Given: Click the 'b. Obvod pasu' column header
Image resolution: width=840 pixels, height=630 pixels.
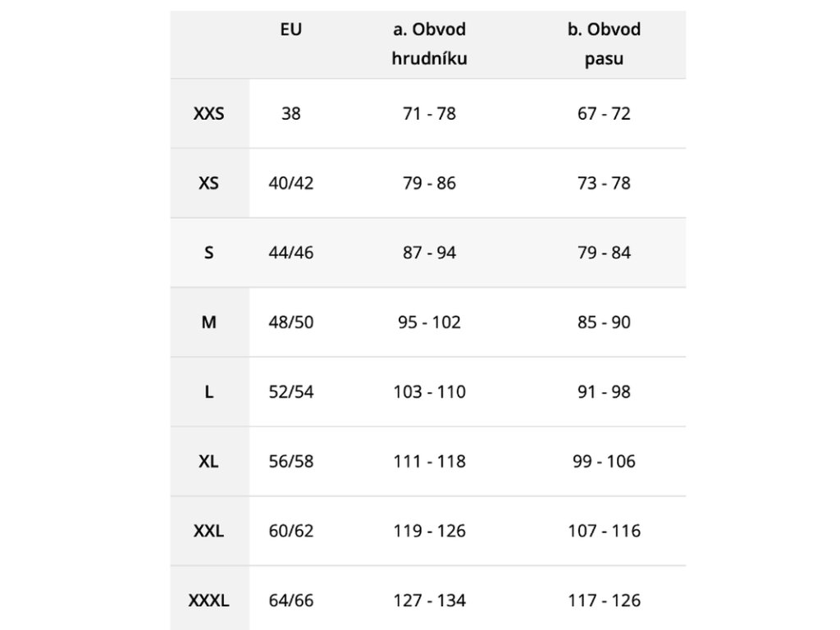Looking at the screenshot, I should click(604, 44).
